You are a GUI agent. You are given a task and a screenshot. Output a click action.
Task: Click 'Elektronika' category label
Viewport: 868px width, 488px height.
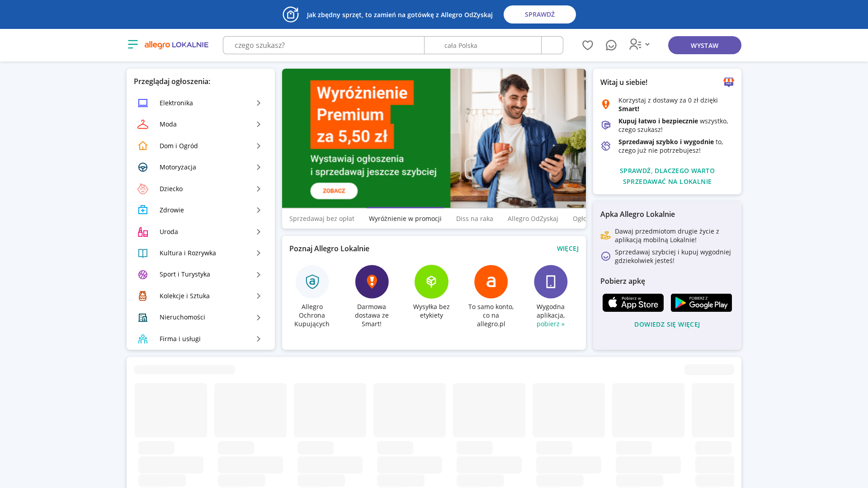click(x=176, y=103)
